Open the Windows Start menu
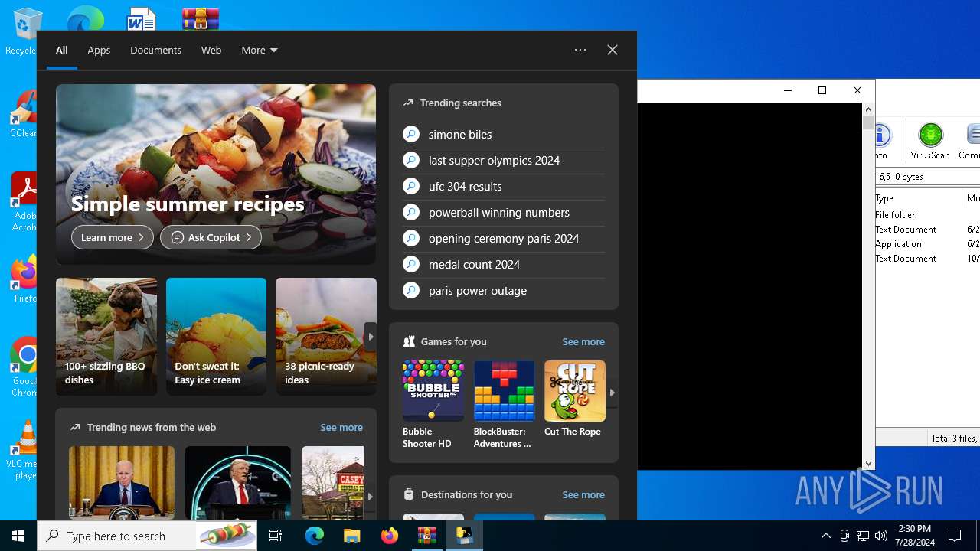Screen dimensions: 980x551 (18, 536)
